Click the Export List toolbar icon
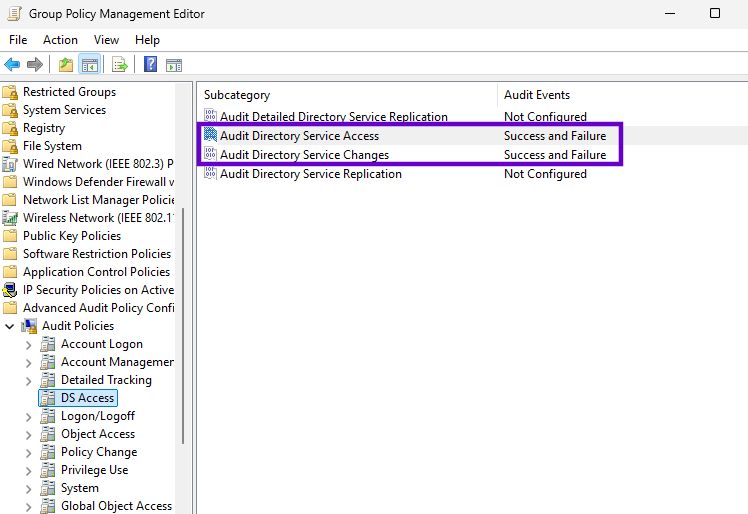The width and height of the screenshot is (748, 514). click(120, 65)
